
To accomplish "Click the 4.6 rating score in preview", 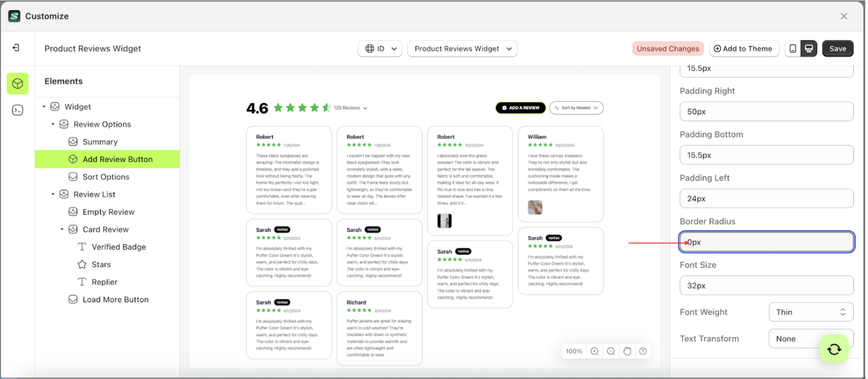I will (257, 108).
